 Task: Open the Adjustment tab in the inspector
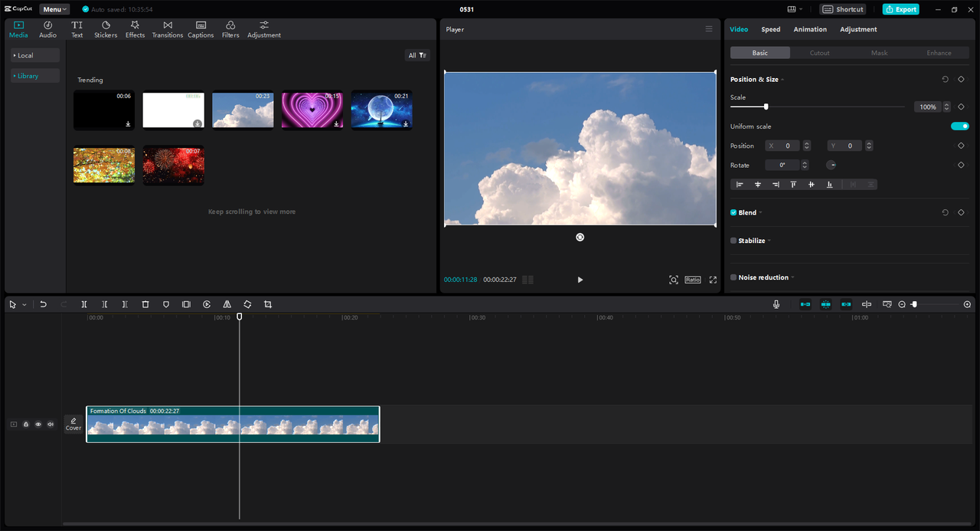pyautogui.click(x=858, y=29)
